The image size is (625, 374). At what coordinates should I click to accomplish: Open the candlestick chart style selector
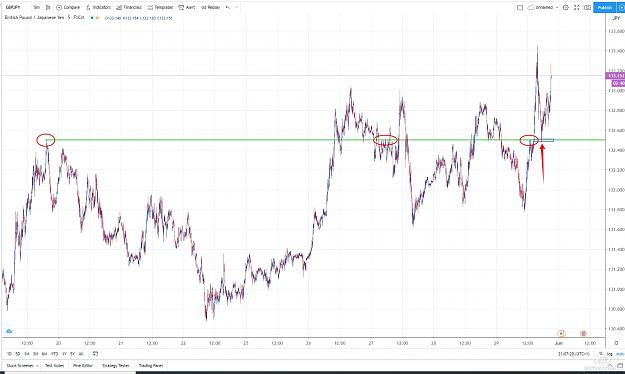point(48,7)
